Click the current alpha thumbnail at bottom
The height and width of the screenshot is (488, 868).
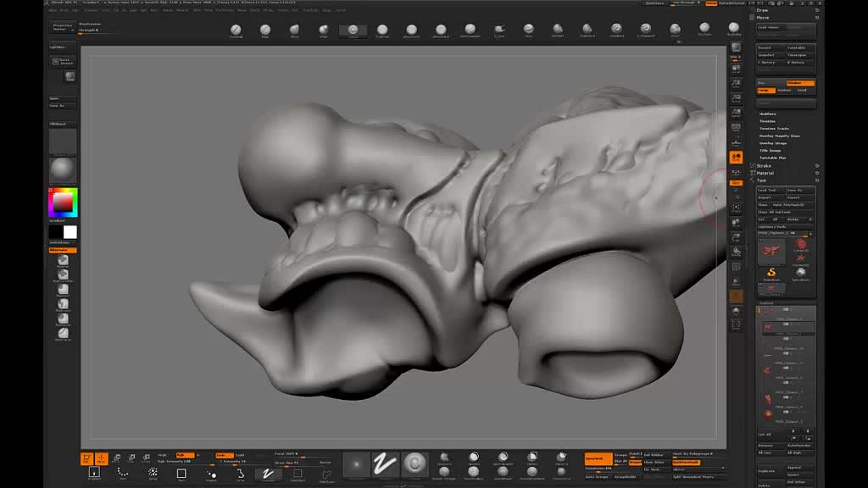click(357, 463)
